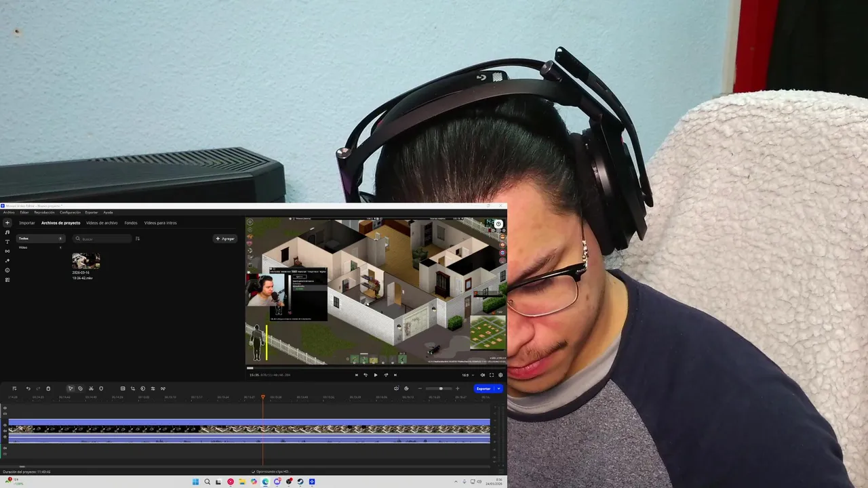This screenshot has width=868, height=488.
Task: Zoom in the timeline plus button
Action: [457, 388]
